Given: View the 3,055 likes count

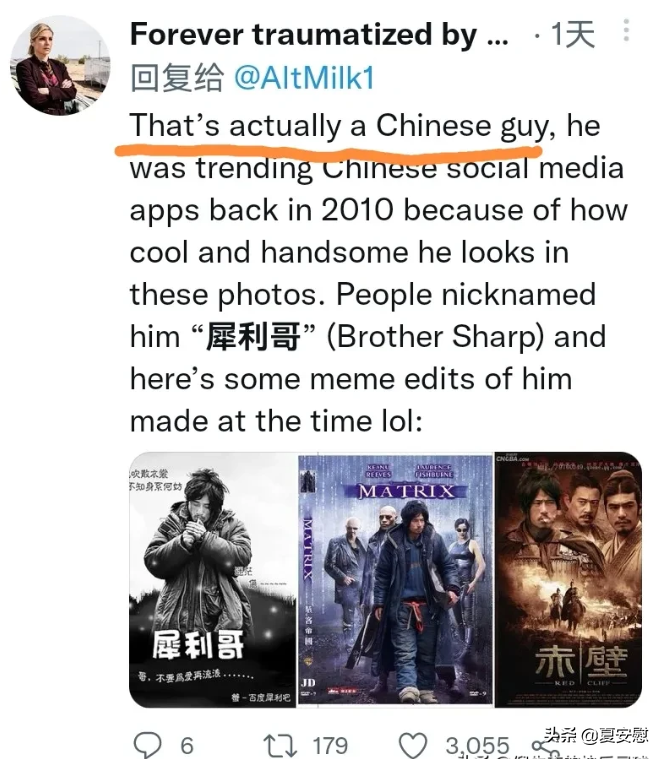Looking at the screenshot, I should point(477,745).
